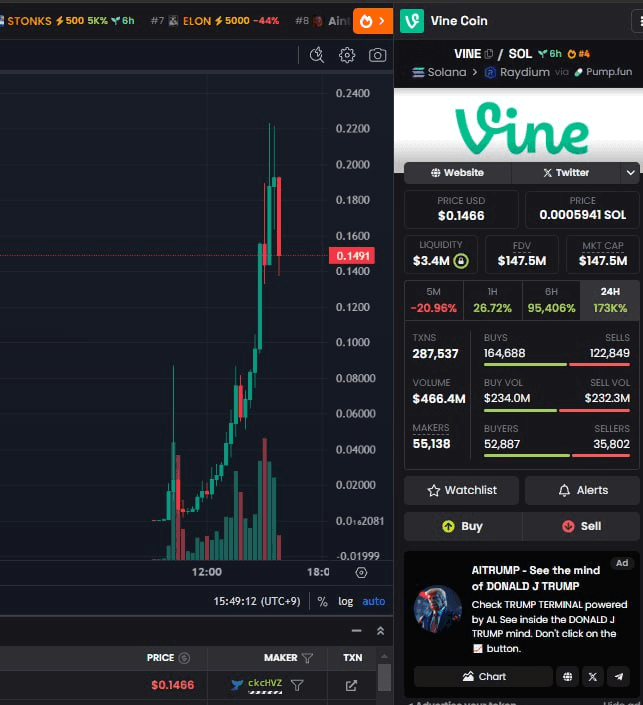The height and width of the screenshot is (705, 643).
Task: Open AITRUMP ad Telegram icon
Action: [x=619, y=677]
